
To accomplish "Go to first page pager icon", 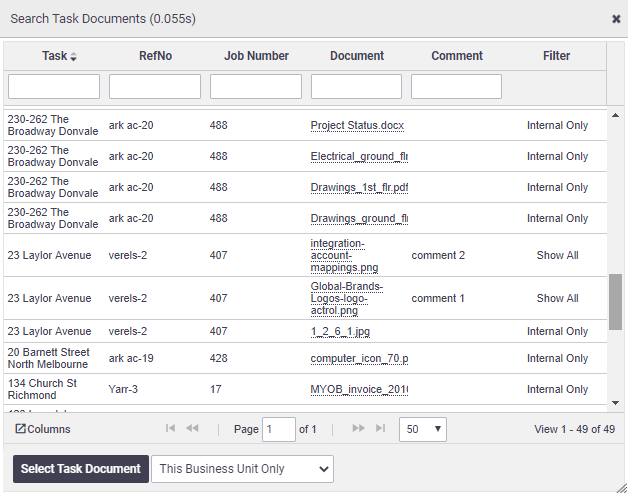I will (x=170, y=428).
